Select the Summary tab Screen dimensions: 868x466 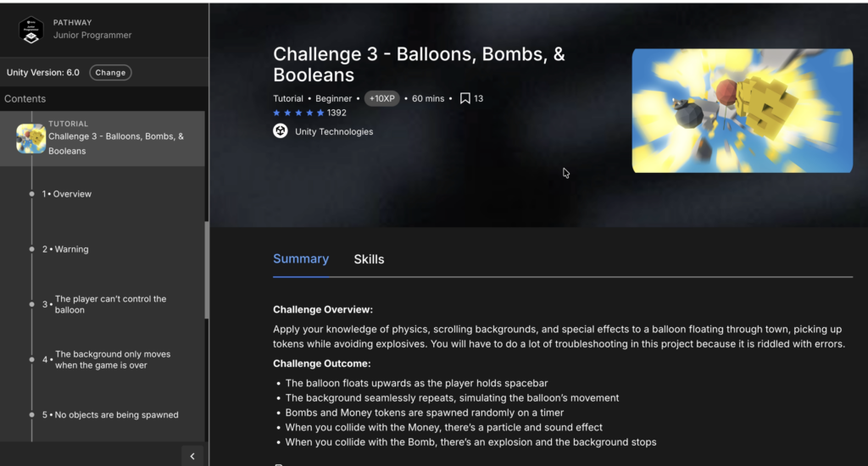(300, 259)
